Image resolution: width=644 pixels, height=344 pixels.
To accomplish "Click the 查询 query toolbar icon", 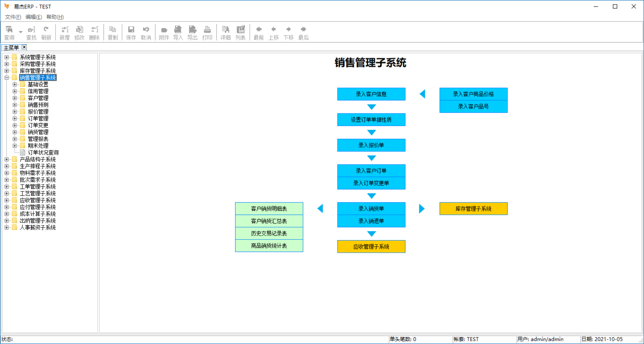I will click(x=9, y=33).
